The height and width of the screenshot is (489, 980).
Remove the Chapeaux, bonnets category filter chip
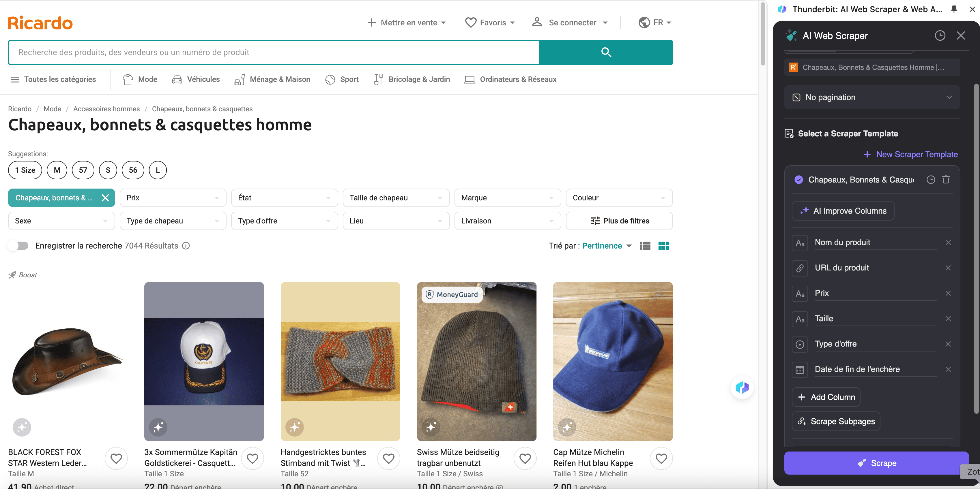pos(105,198)
